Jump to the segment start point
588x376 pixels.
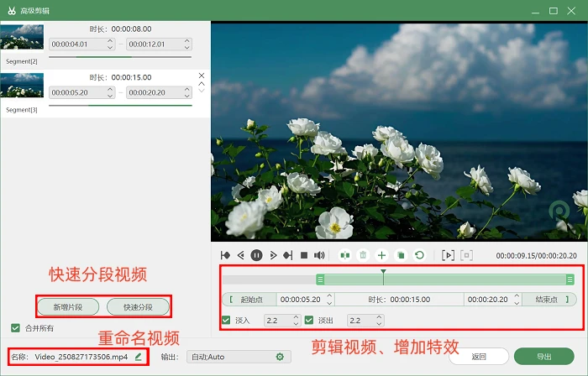pos(225,255)
